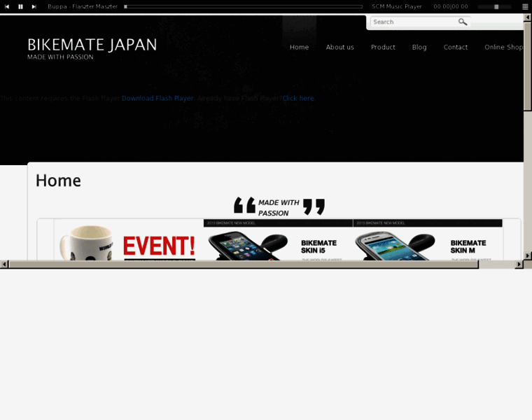This screenshot has width=532, height=420.
Task: Click the vertical scrollbar up arrow
Action: 528,17
